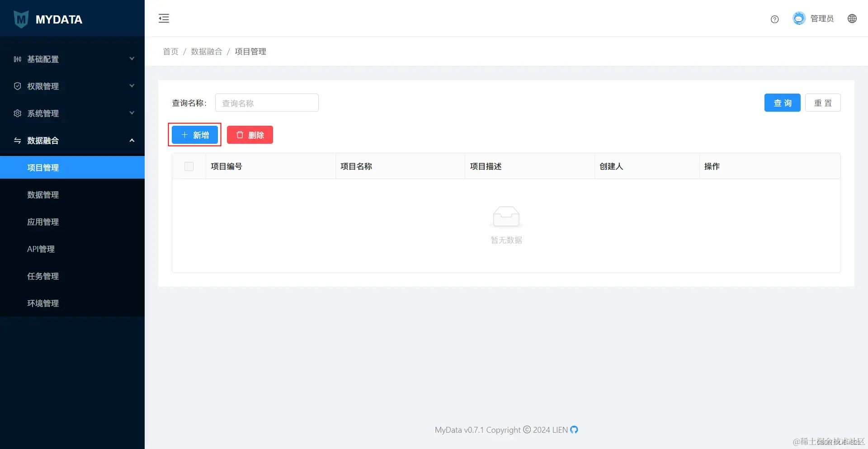Select the 权限管理 shield icon
Viewport: 868px width, 449px height.
click(17, 86)
